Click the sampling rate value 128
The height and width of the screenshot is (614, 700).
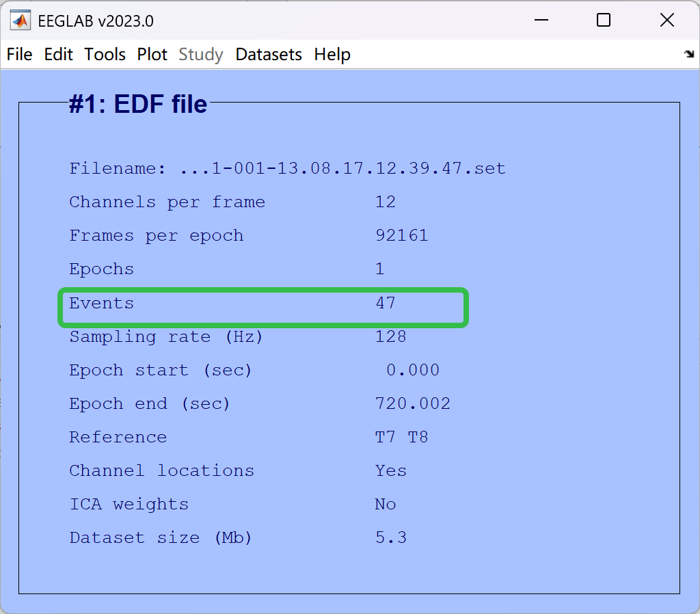tap(390, 336)
